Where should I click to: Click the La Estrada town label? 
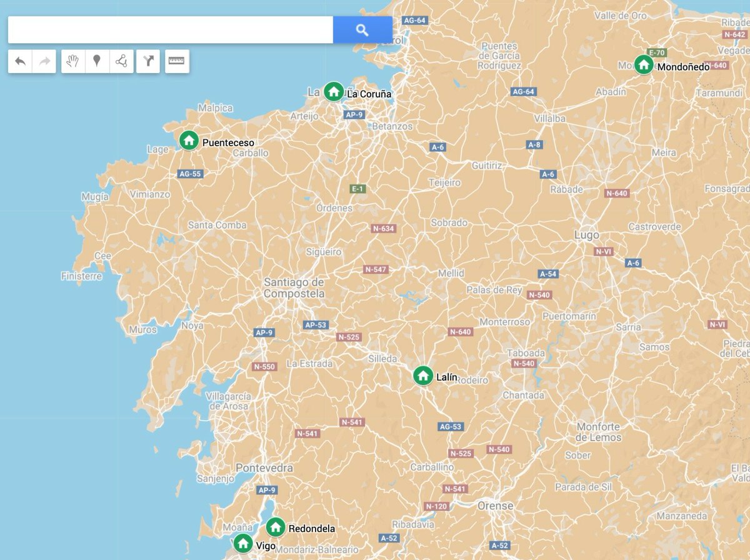[x=309, y=363]
